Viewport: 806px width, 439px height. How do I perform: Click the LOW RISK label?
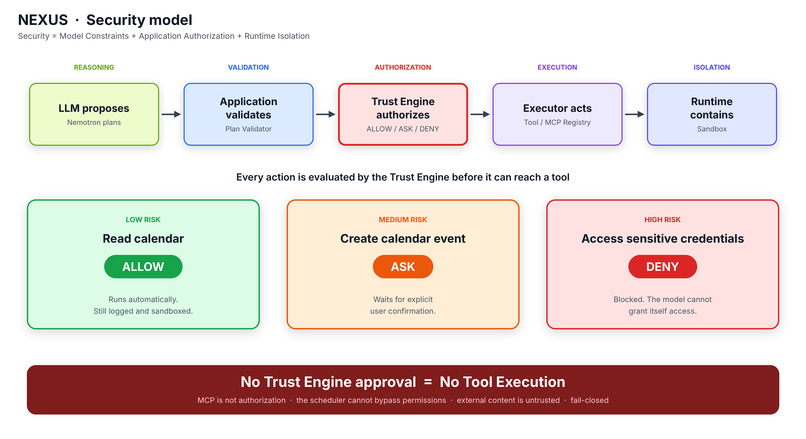[143, 220]
